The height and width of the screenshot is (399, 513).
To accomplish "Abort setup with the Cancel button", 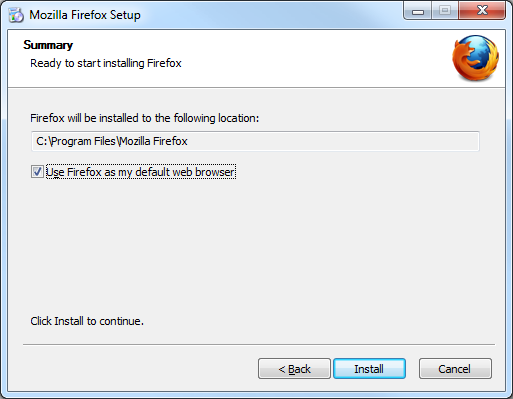I will pyautogui.click(x=455, y=369).
